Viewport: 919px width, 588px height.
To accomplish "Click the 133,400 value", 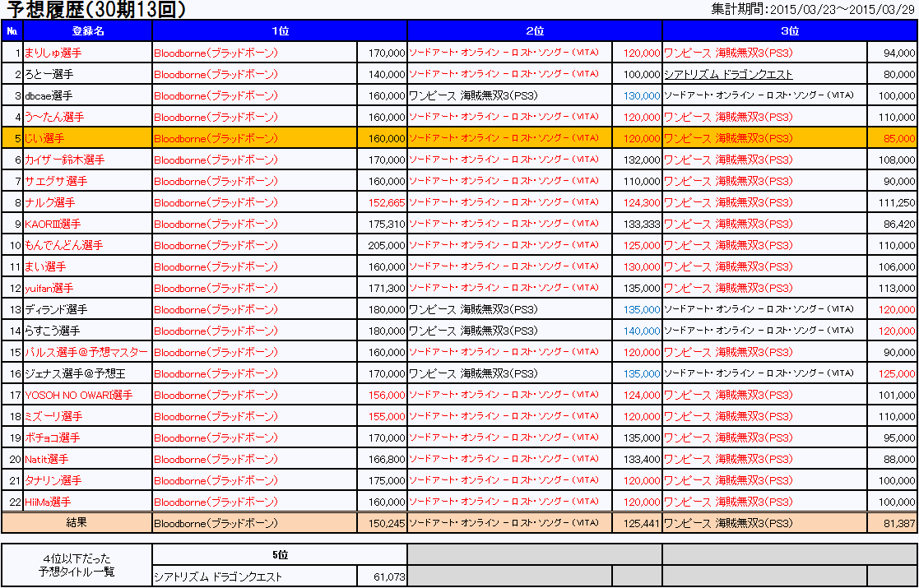I will click(x=642, y=459).
